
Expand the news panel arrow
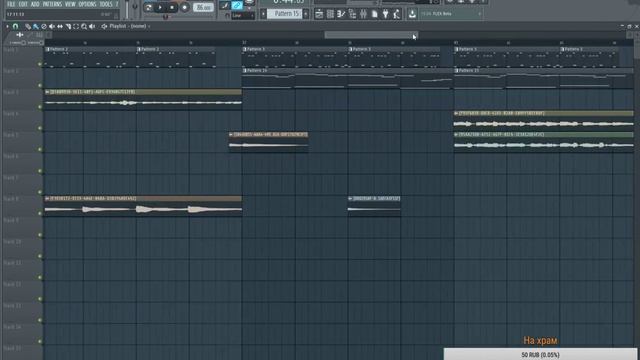click(480, 14)
